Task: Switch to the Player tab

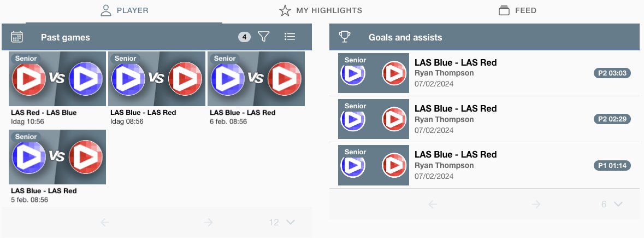Action: point(124,10)
